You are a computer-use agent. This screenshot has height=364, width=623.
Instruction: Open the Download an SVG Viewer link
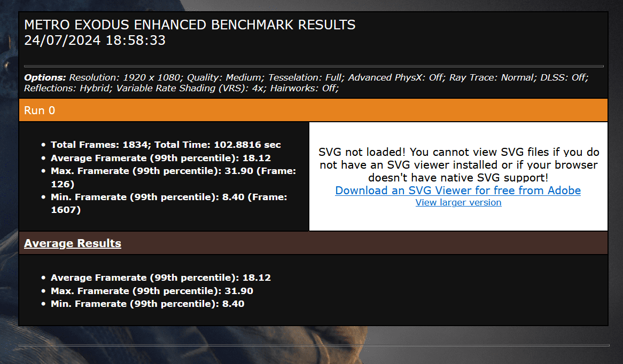coord(458,191)
